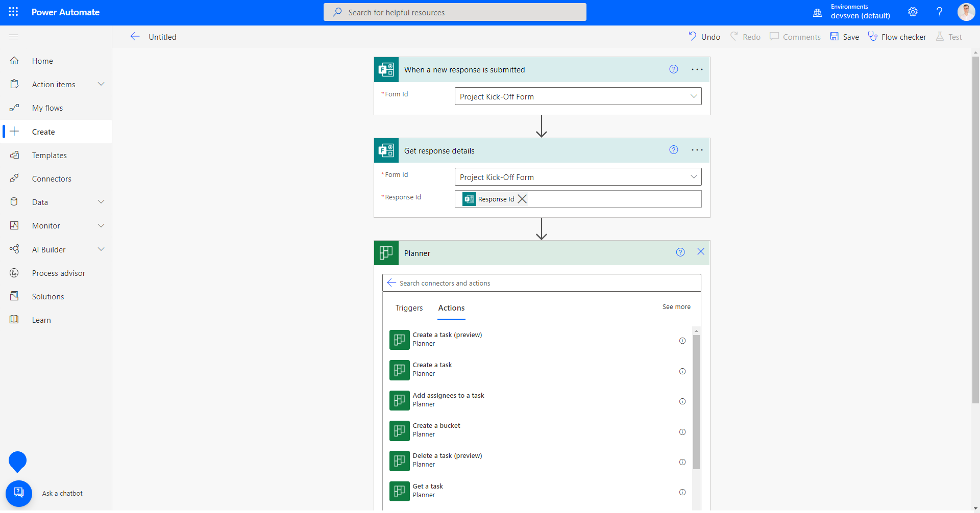Click the page vertical scrollbar thumb

coord(975,229)
